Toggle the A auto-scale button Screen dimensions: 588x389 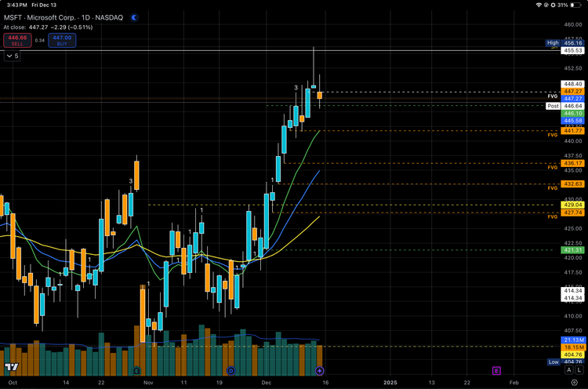[569, 370]
